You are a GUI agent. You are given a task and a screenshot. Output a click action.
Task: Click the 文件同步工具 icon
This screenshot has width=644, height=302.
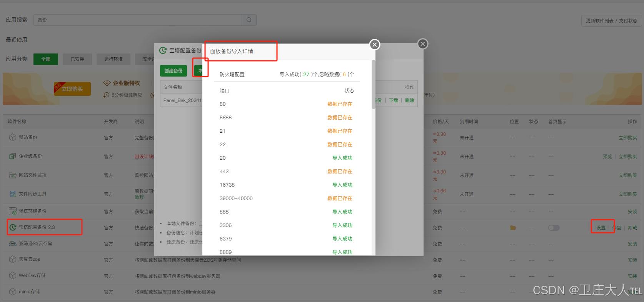pyautogui.click(x=13, y=194)
